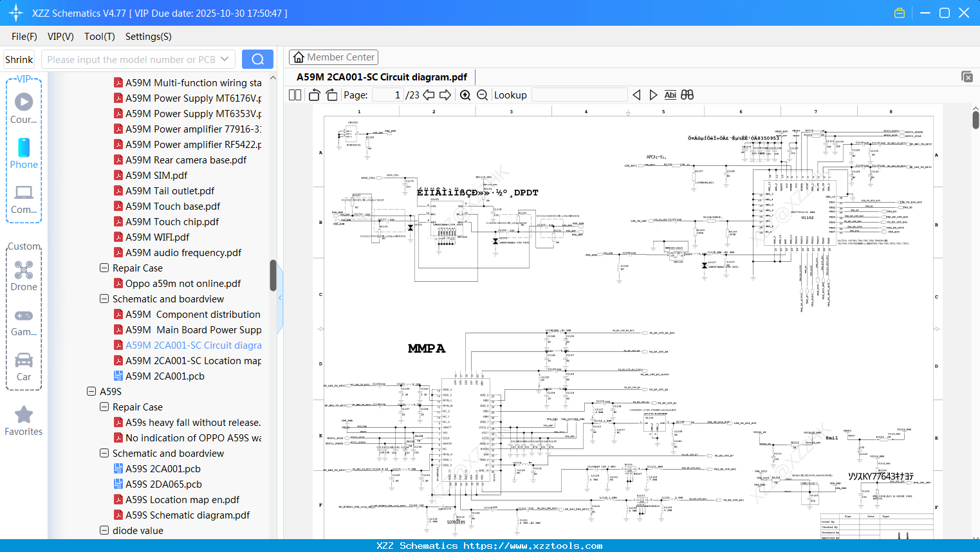Zoom out of the circuit diagram
Screen dimensions: 980x552
pos(481,95)
